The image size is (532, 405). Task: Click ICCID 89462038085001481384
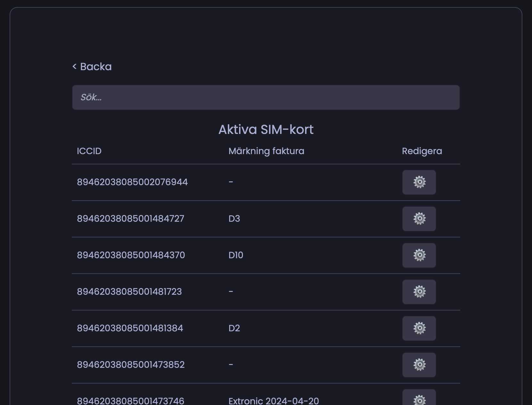[130, 328]
